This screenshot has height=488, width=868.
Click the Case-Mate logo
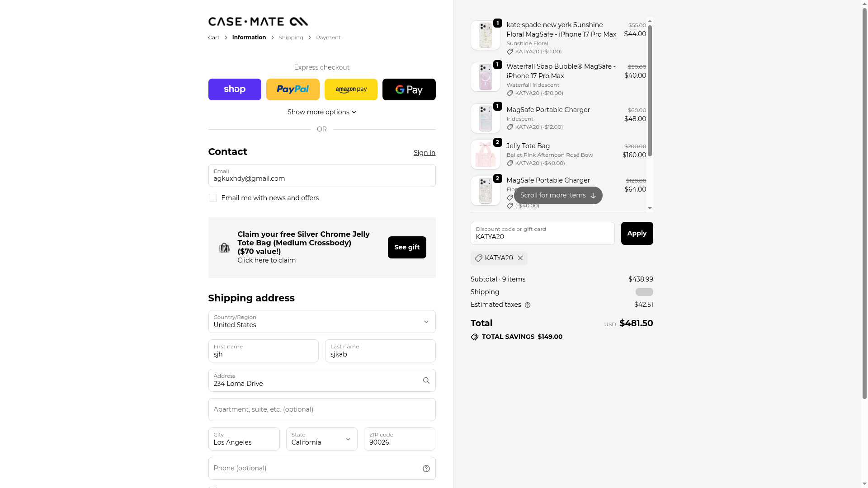click(x=258, y=22)
